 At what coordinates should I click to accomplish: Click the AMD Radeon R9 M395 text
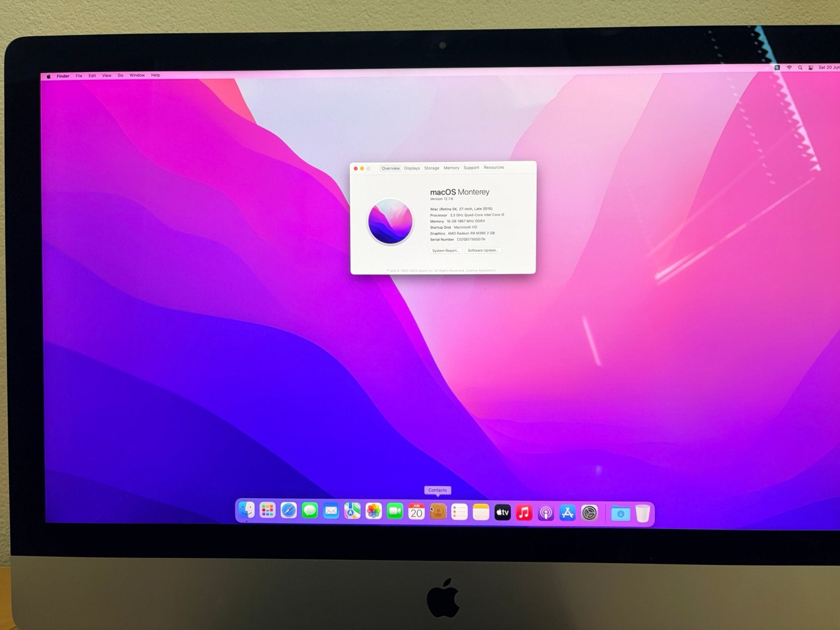(471, 233)
